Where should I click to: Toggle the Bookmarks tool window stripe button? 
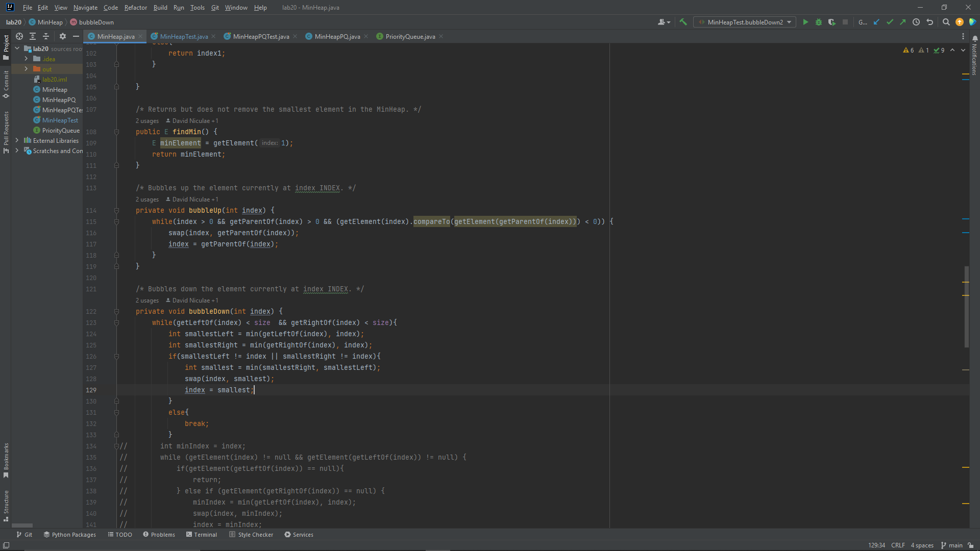point(6,459)
